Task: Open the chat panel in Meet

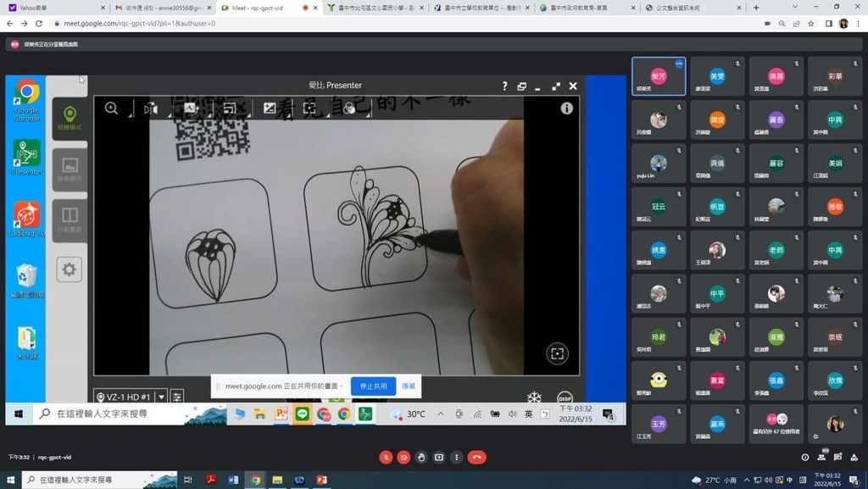Action: pos(837,457)
